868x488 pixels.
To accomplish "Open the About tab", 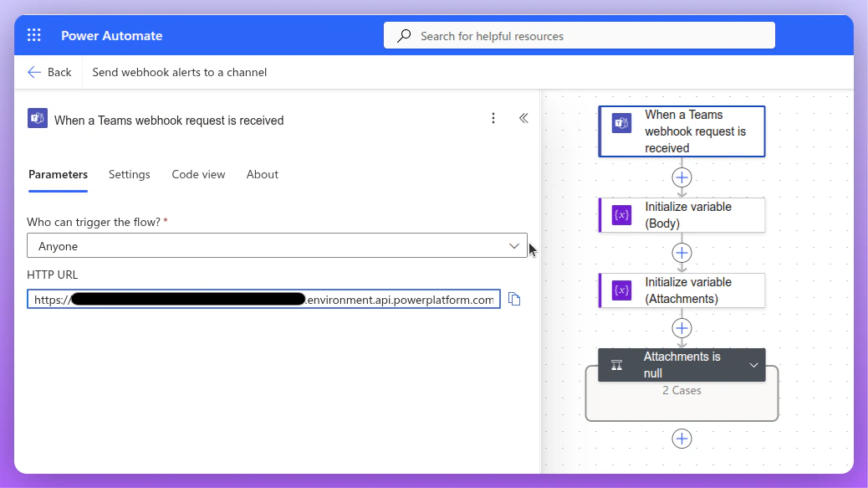I will (263, 174).
